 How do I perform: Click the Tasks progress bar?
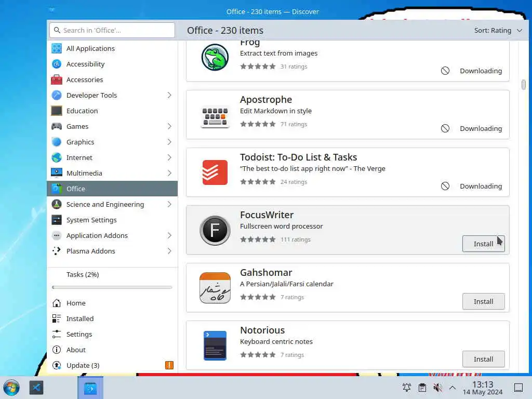(x=112, y=287)
